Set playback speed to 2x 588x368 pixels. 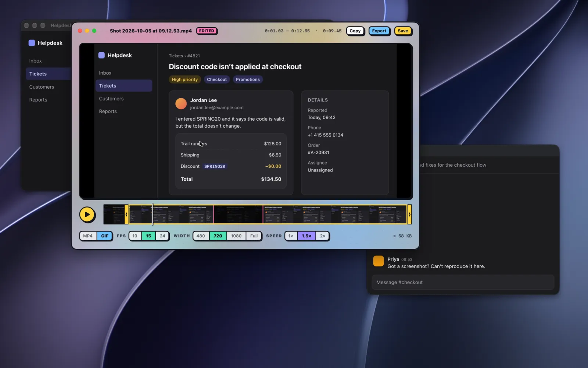(x=323, y=236)
